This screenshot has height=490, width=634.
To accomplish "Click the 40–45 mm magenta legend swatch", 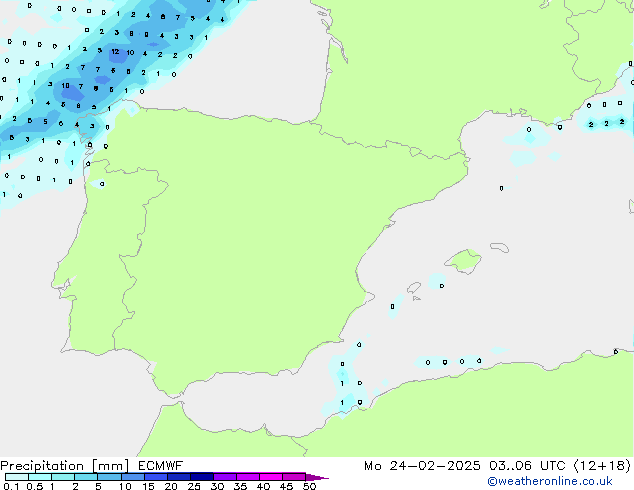I will coord(271,477).
